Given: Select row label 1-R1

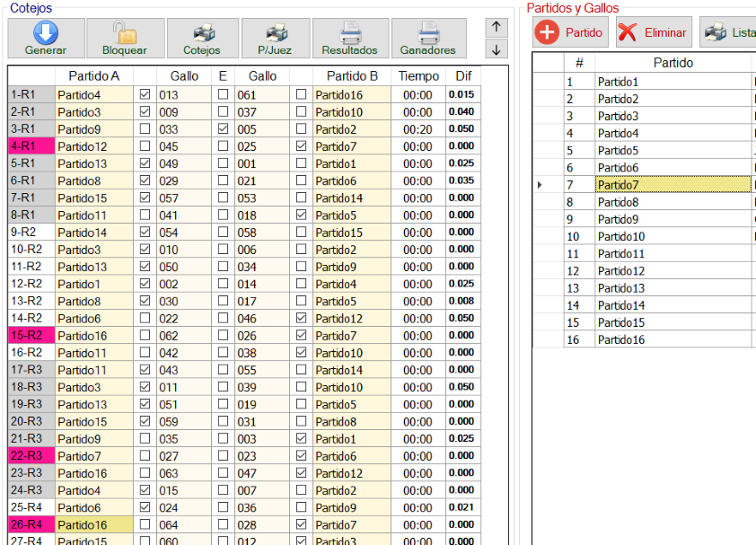Looking at the screenshot, I should click(x=31, y=94).
